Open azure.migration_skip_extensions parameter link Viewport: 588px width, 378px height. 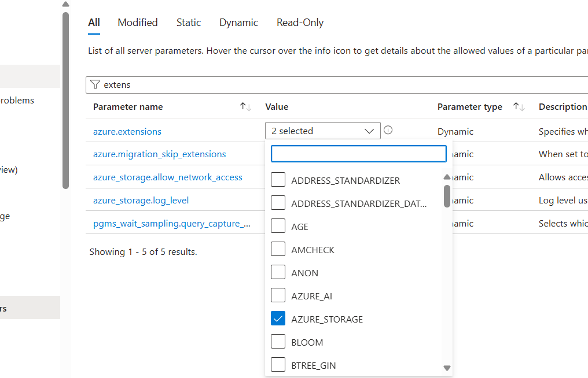[159, 154]
